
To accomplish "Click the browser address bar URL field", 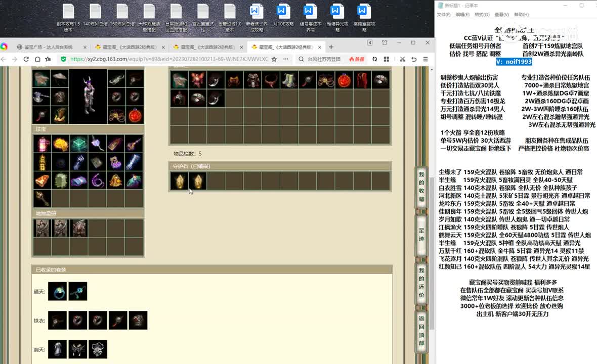I will click(x=169, y=59).
